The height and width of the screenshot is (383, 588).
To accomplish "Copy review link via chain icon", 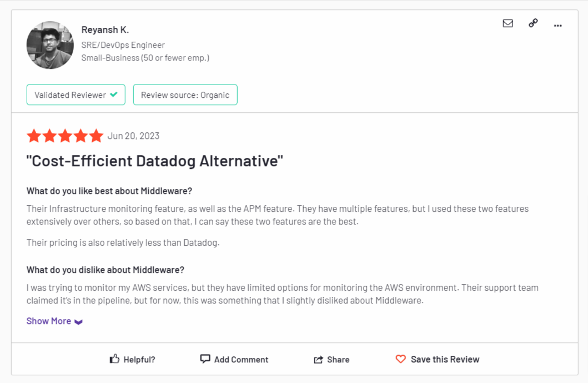I will (533, 23).
